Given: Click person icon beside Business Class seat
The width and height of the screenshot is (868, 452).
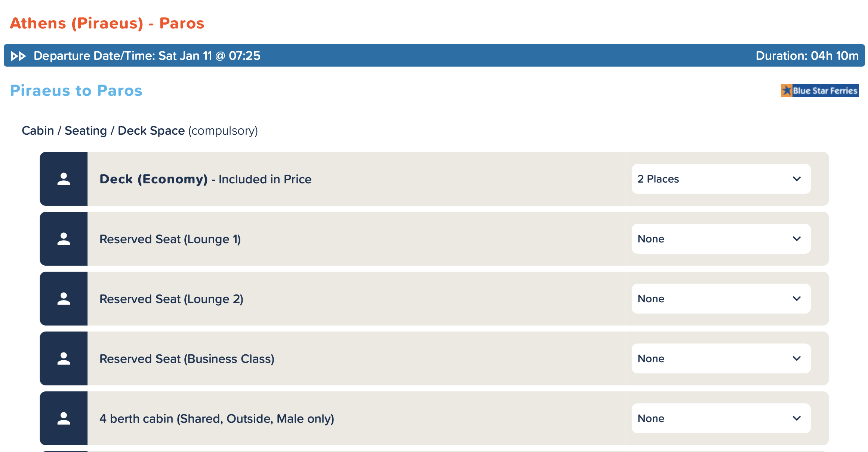Looking at the screenshot, I should pos(64,358).
